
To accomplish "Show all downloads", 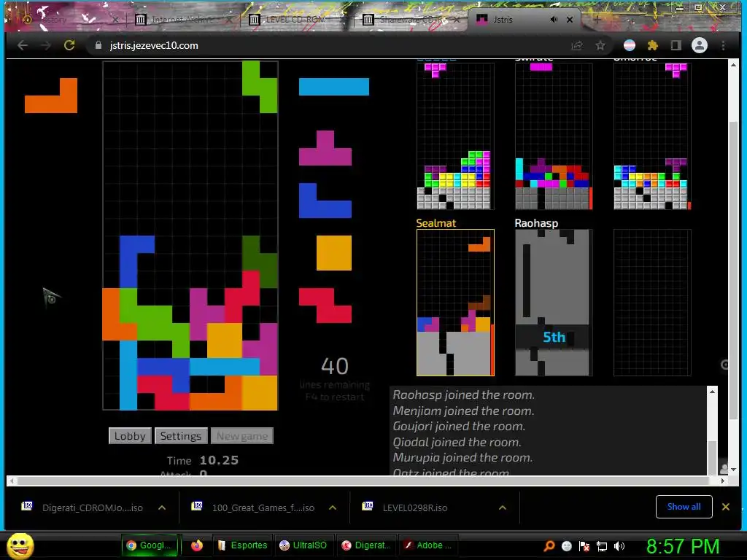I will click(x=684, y=507).
